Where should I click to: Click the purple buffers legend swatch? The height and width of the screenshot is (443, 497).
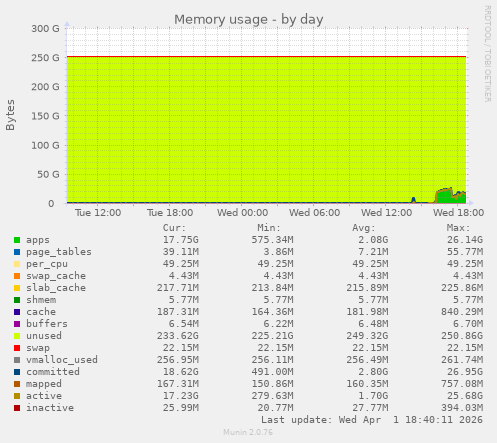pyautogui.click(x=17, y=324)
